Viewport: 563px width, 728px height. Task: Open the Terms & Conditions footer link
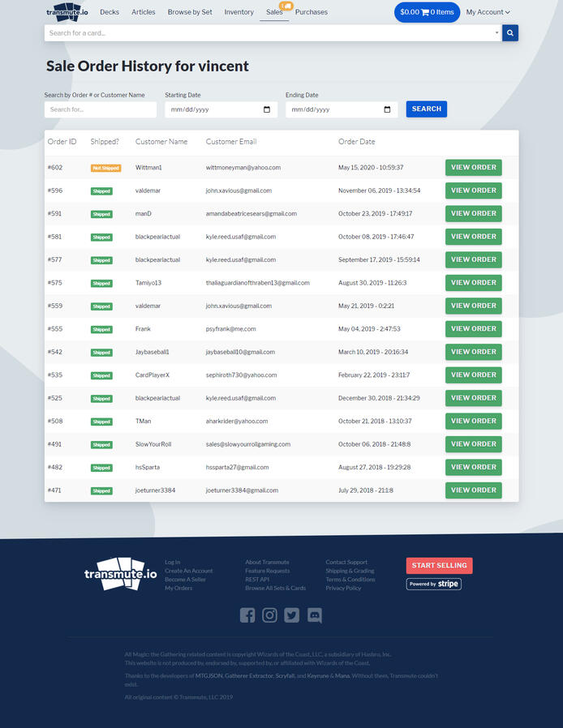tap(350, 580)
